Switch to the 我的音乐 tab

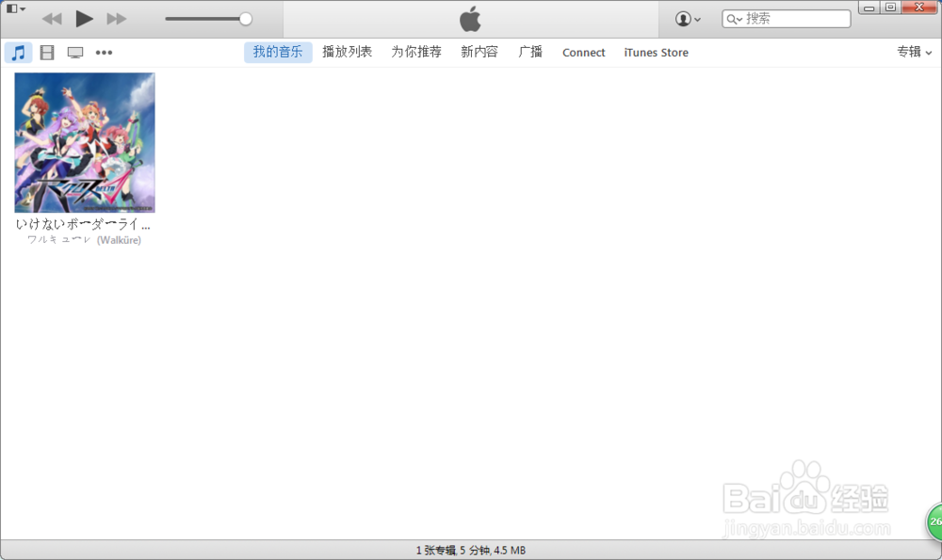coord(277,52)
